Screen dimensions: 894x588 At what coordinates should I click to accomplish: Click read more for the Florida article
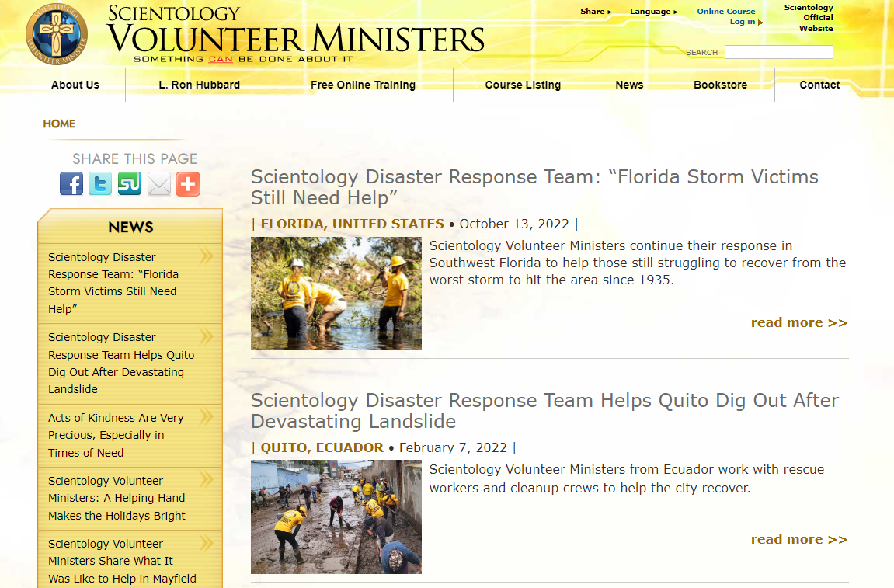(x=799, y=323)
